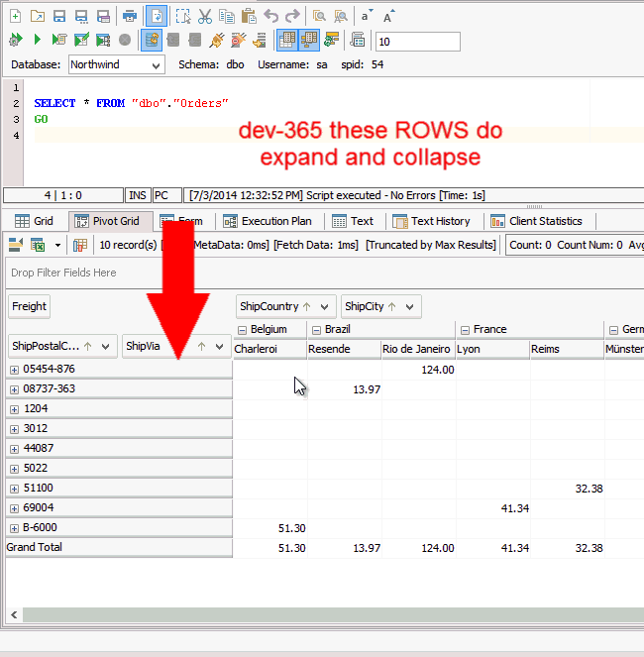The width and height of the screenshot is (644, 657).
Task: Click the Export pivot grid to Excel icon
Action: (38, 245)
